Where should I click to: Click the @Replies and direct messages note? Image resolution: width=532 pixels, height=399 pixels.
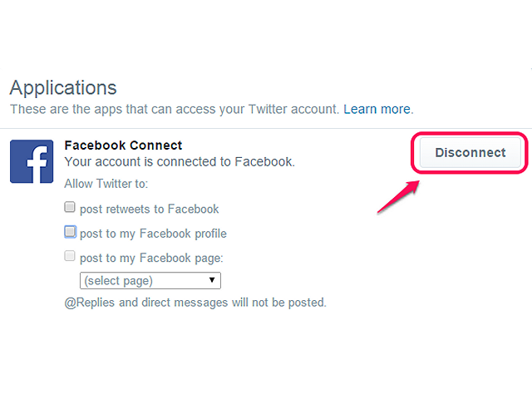point(195,303)
